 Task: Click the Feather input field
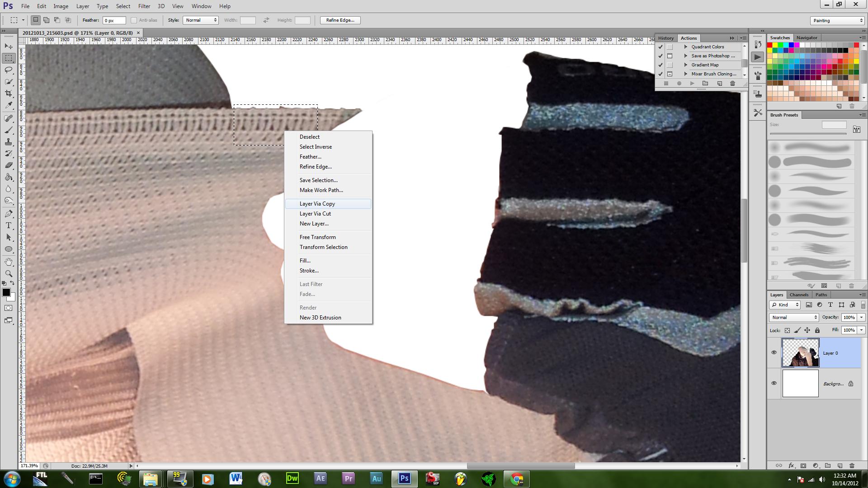coord(114,20)
